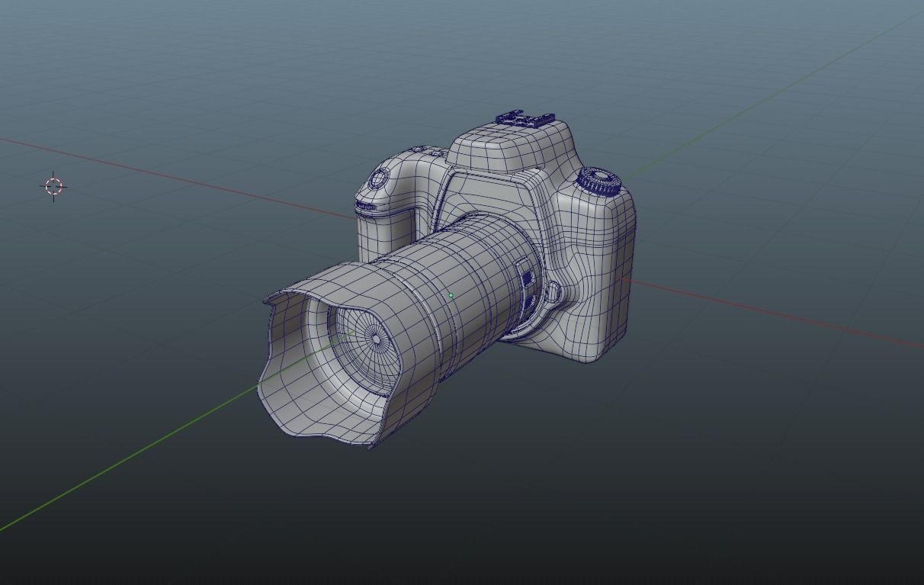Select the round lens release button
Screen dimensions: 924x585
click(555, 292)
